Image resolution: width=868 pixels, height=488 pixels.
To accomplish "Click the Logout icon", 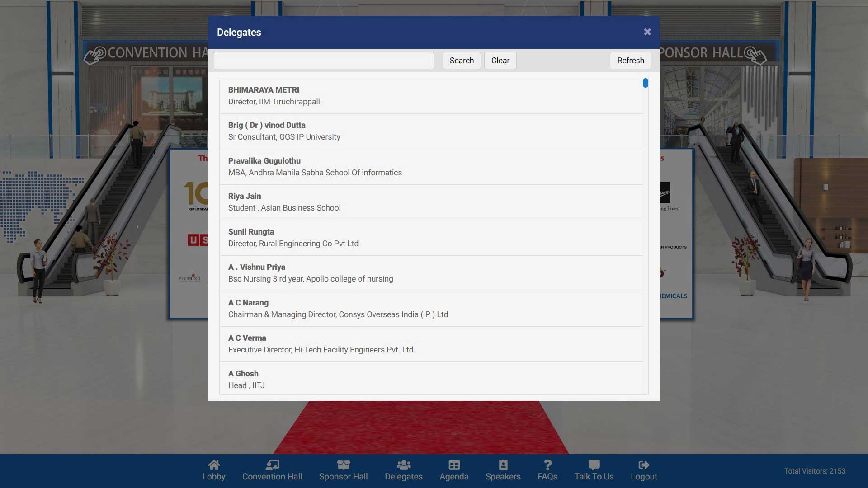I will 644,465.
